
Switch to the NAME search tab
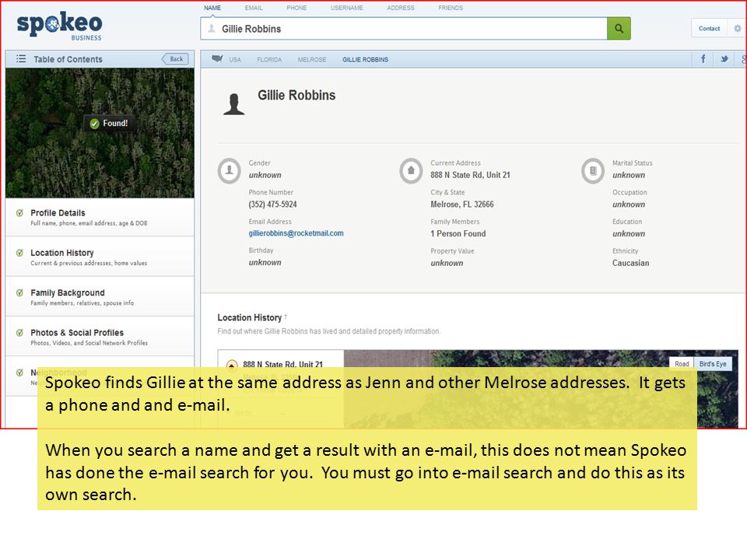pyautogui.click(x=212, y=8)
